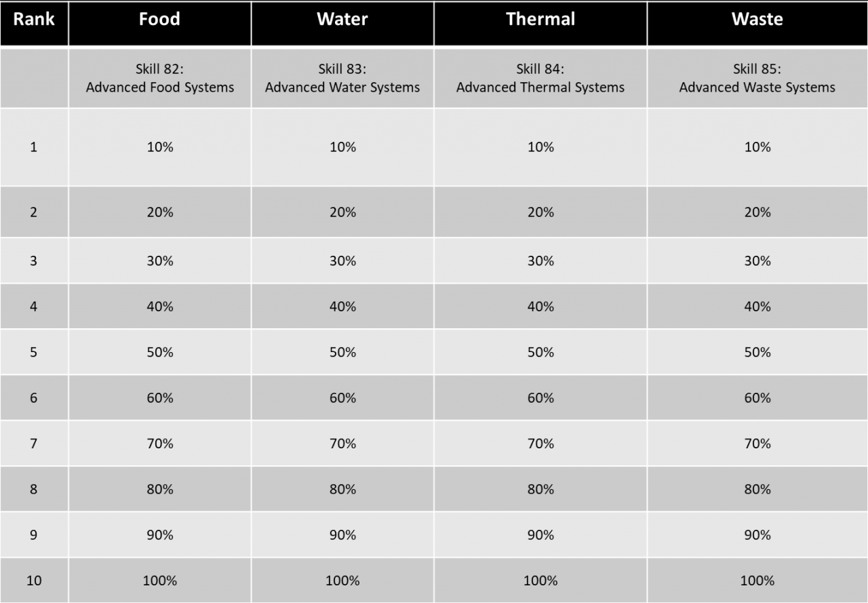Image resolution: width=868 pixels, height=603 pixels.
Task: Select Skill 82 Advanced Food Systems cell
Action: 159,78
